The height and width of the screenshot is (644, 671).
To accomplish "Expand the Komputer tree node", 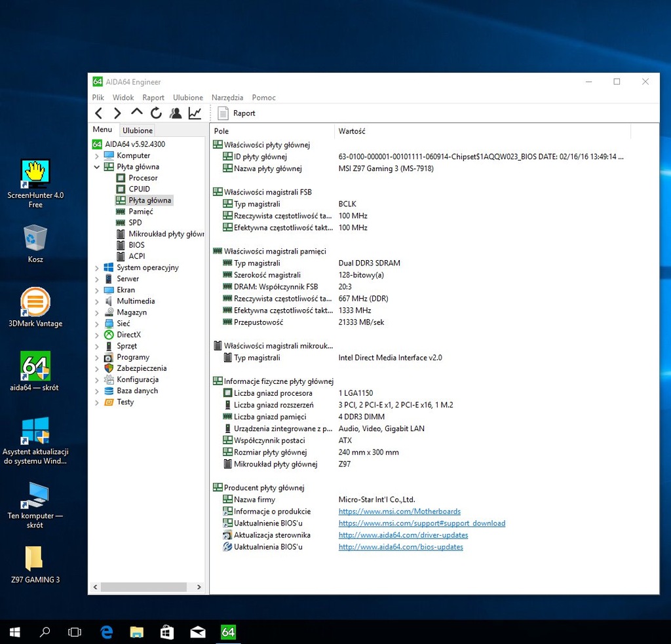I will tap(97, 156).
